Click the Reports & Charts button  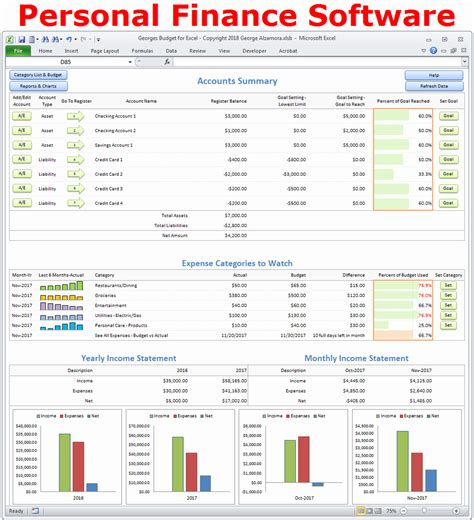(x=38, y=86)
